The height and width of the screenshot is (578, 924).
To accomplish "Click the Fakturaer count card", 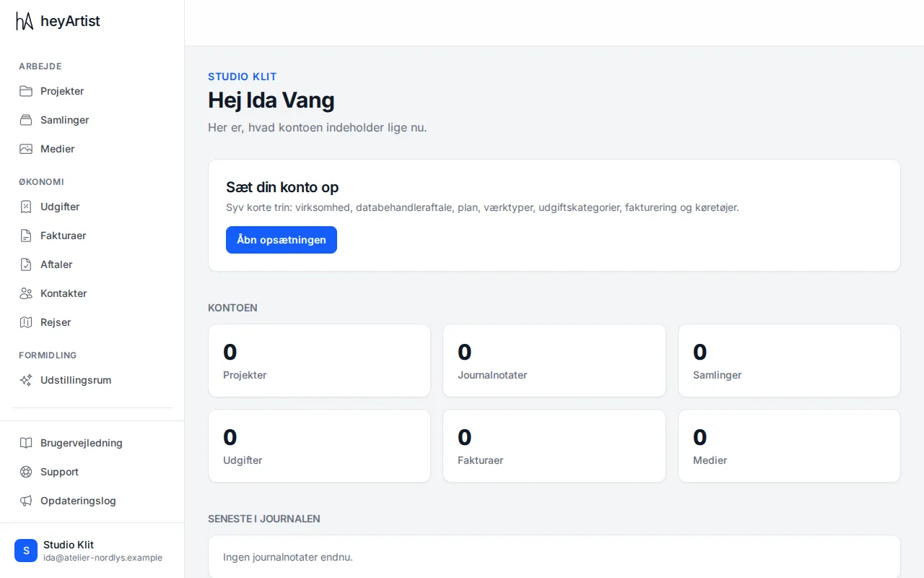I will click(x=554, y=446).
